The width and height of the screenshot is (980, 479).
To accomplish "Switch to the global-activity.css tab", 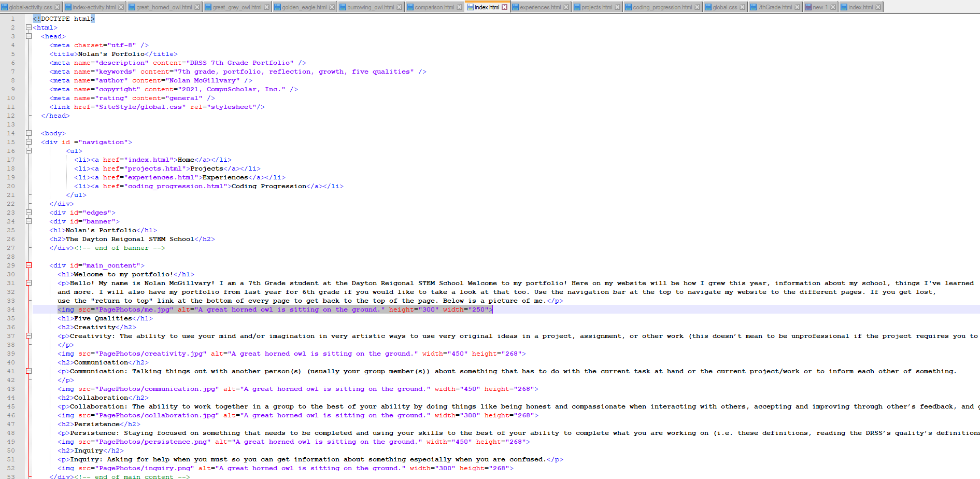I will (x=31, y=7).
